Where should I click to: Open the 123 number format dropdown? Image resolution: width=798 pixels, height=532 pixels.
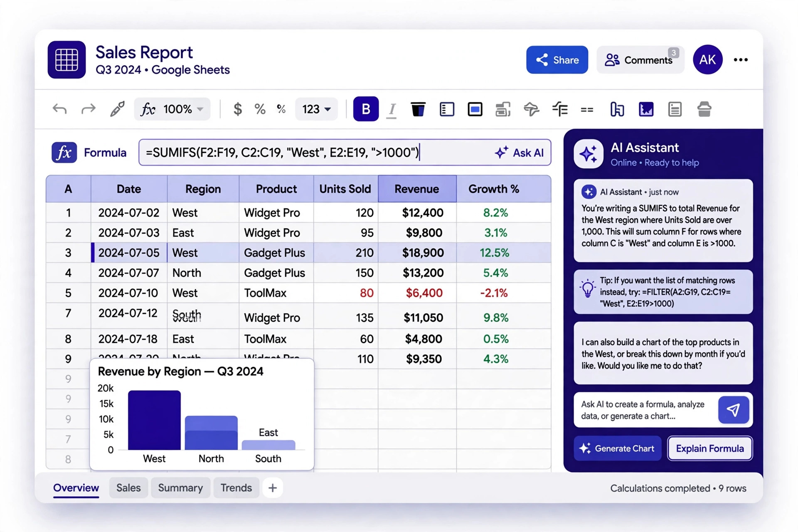click(x=316, y=109)
